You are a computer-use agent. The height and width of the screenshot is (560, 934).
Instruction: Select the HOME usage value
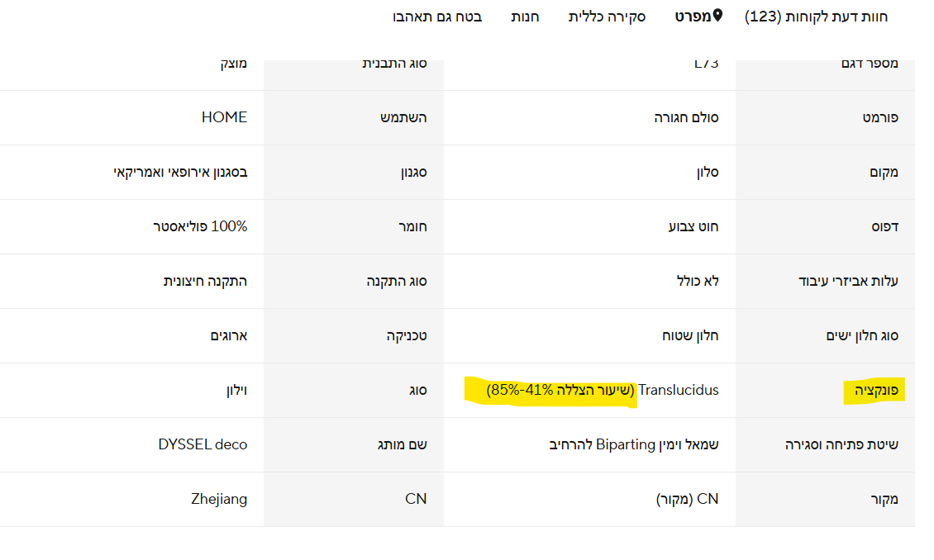point(224,117)
